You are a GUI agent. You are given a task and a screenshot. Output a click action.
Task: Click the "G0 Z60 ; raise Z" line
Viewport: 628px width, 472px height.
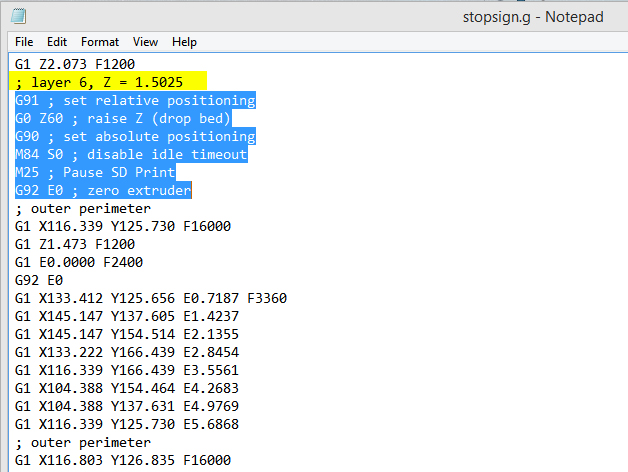(x=123, y=118)
